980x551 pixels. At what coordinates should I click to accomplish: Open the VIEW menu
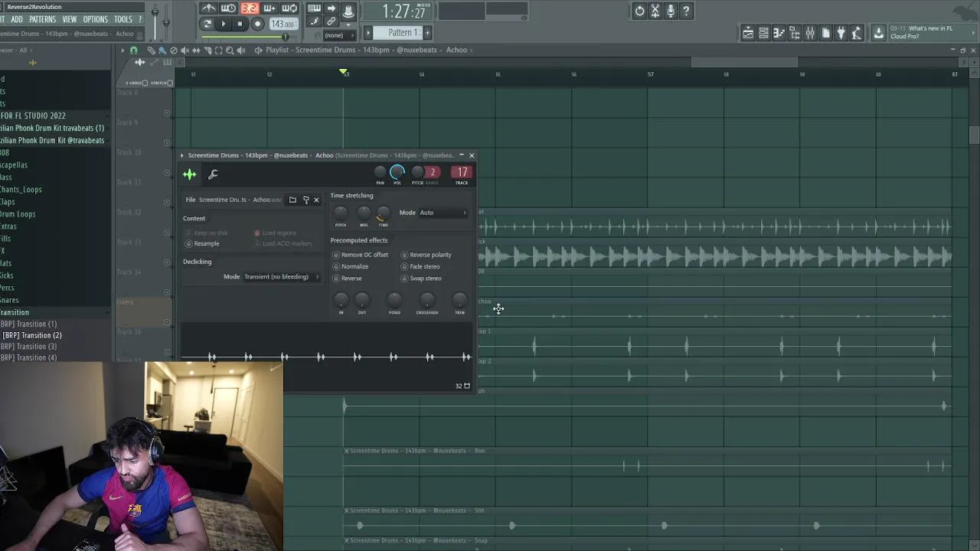tap(69, 19)
